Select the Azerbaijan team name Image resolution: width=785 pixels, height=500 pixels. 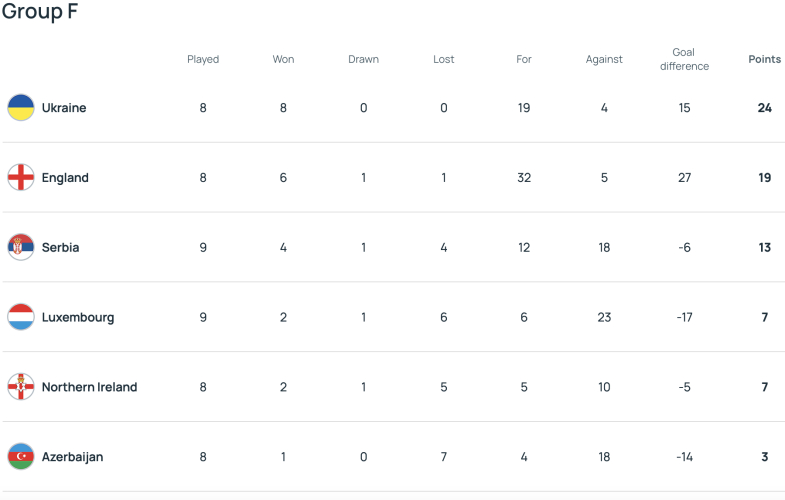(73, 457)
